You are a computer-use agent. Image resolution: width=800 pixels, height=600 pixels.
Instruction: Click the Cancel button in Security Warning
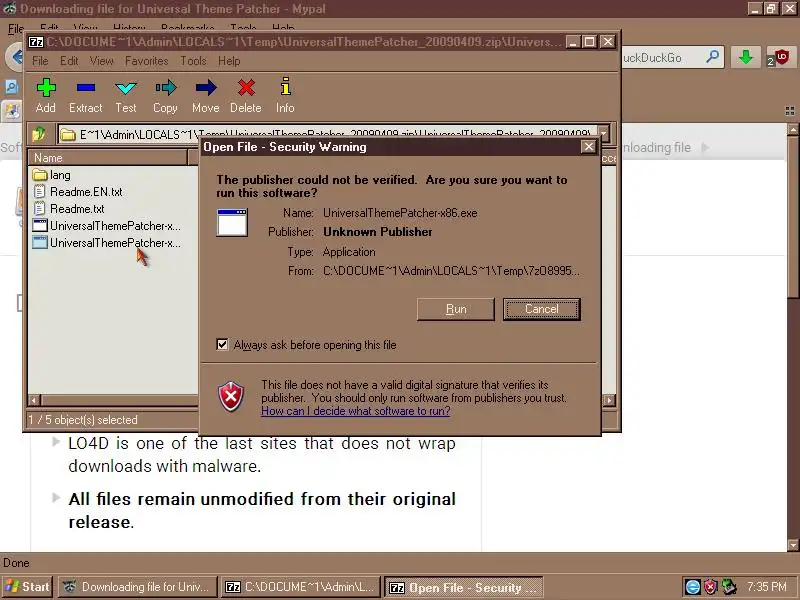[541, 309]
